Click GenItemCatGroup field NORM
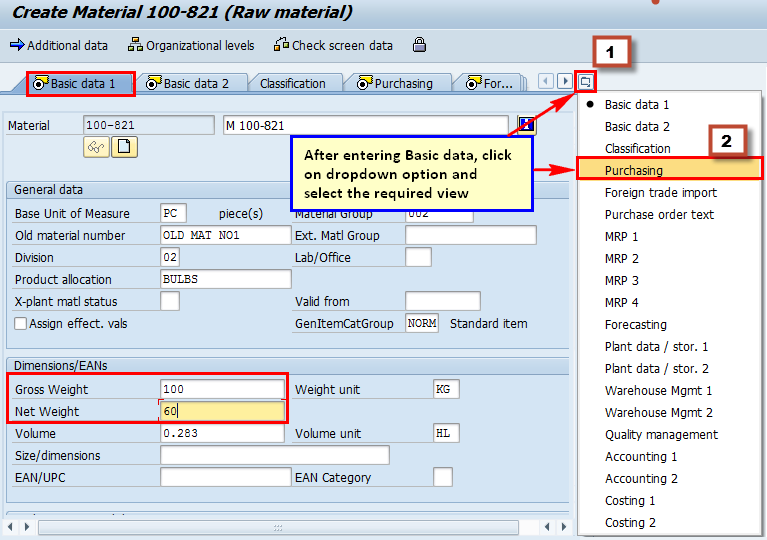The height and width of the screenshot is (540, 767). click(x=422, y=323)
